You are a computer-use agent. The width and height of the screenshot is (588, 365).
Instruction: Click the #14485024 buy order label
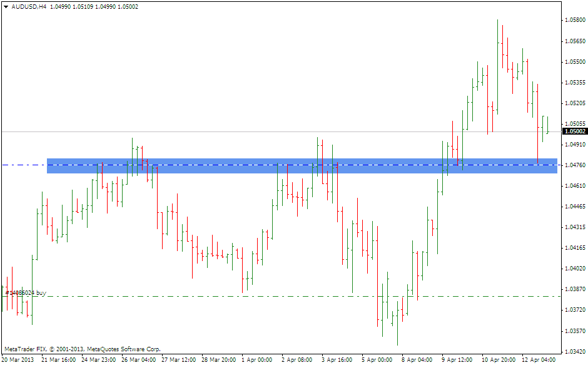pos(25,292)
